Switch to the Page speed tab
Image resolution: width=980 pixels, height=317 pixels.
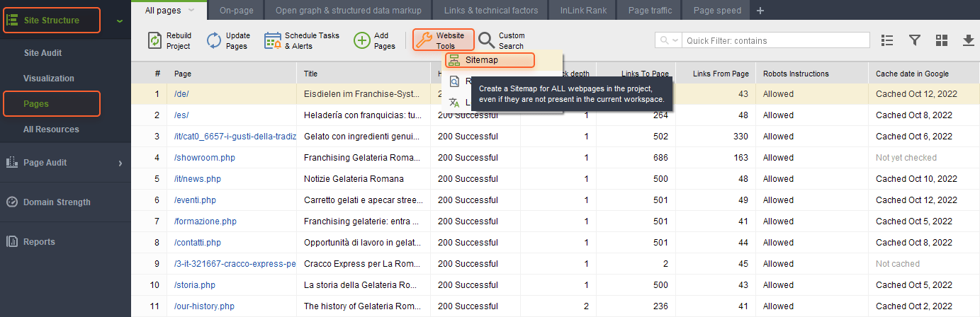[x=717, y=11]
